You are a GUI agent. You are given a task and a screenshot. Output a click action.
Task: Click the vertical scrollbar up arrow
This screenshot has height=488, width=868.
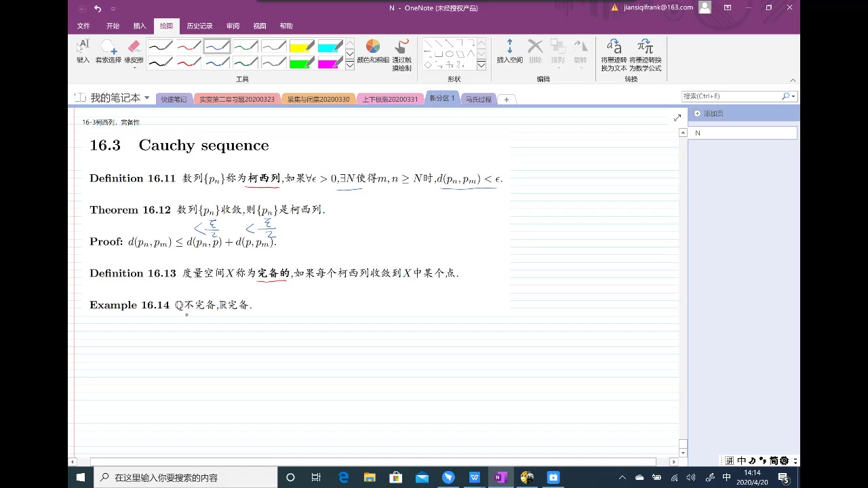coord(683,133)
